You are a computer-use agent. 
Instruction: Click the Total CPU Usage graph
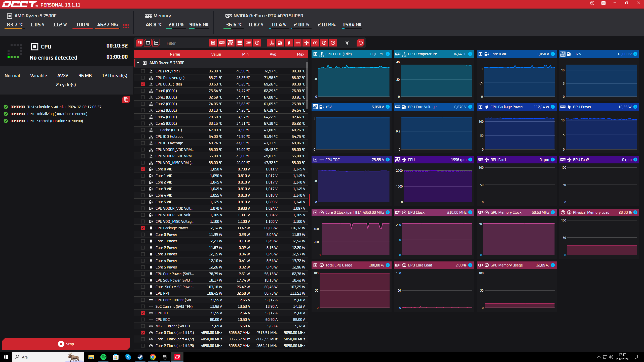coord(351,287)
